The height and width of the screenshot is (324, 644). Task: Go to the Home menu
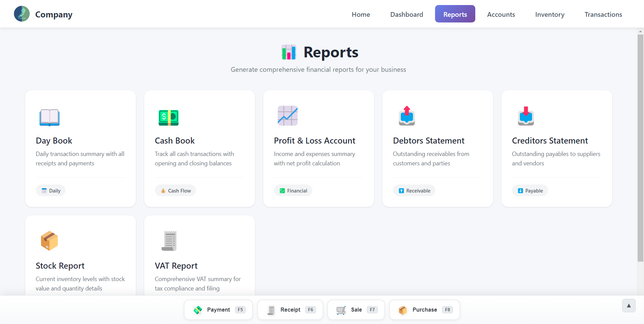click(361, 14)
